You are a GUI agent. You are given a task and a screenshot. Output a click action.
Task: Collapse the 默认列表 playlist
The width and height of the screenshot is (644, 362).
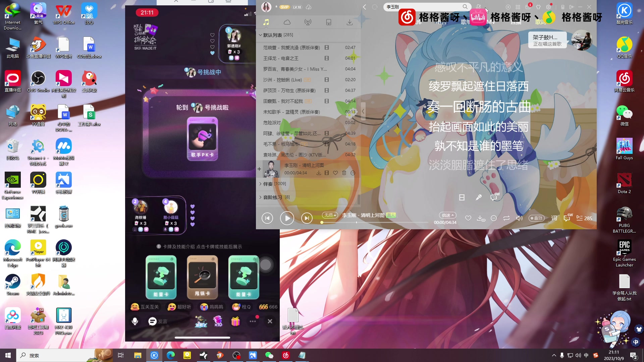[260, 35]
